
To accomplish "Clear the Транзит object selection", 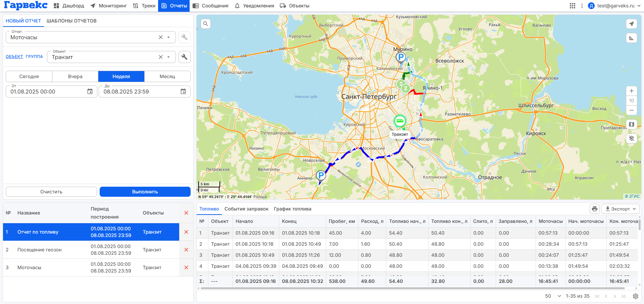I will [x=161, y=57].
